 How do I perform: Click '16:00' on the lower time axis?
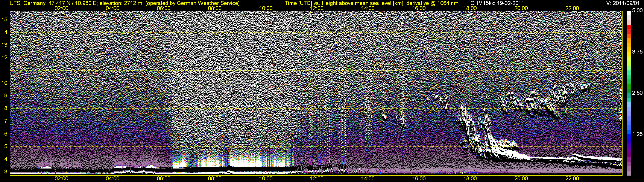tap(419, 179)
